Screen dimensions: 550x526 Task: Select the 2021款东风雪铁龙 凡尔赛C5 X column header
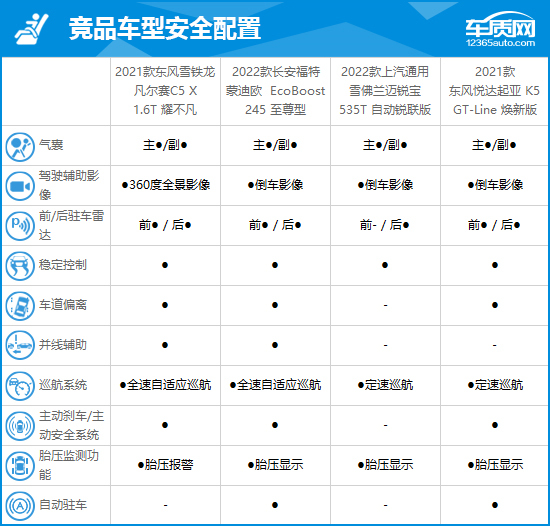165,91
